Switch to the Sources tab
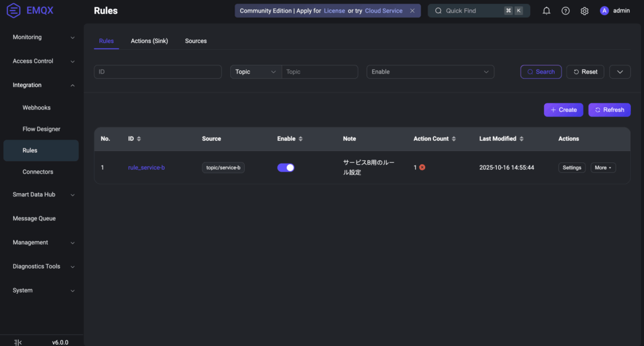This screenshot has width=644, height=346. tap(196, 41)
